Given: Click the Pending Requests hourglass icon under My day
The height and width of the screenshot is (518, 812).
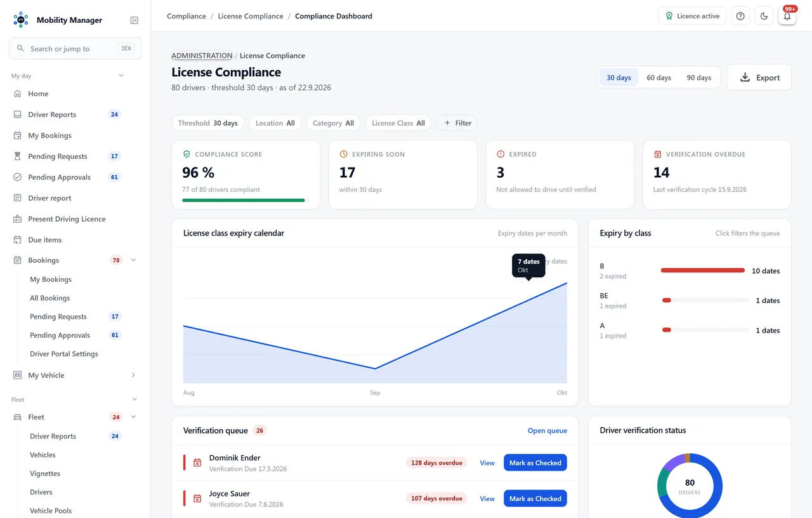Looking at the screenshot, I should point(17,156).
